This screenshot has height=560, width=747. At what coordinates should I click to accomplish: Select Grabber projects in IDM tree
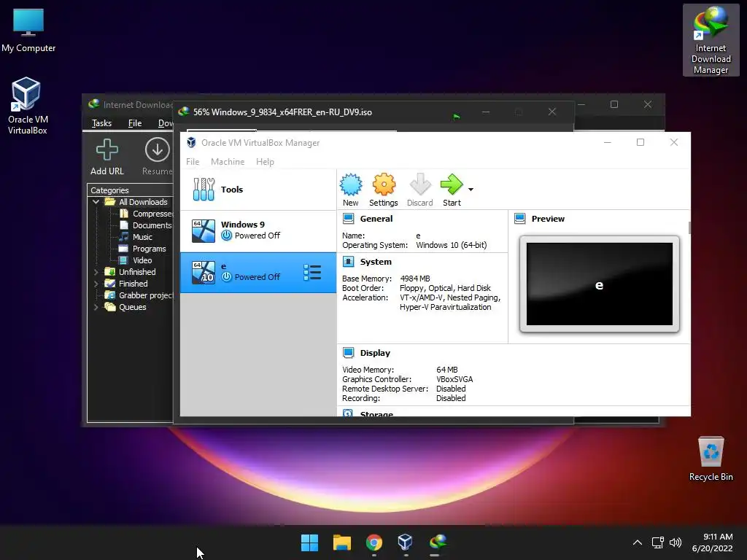[139, 295]
